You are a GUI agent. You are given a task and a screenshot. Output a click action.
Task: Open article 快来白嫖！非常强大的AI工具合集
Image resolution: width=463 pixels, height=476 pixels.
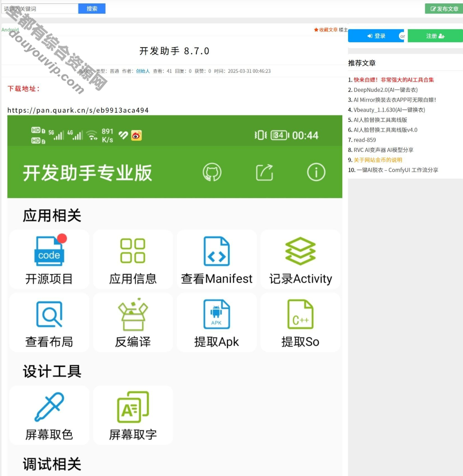(x=394, y=80)
